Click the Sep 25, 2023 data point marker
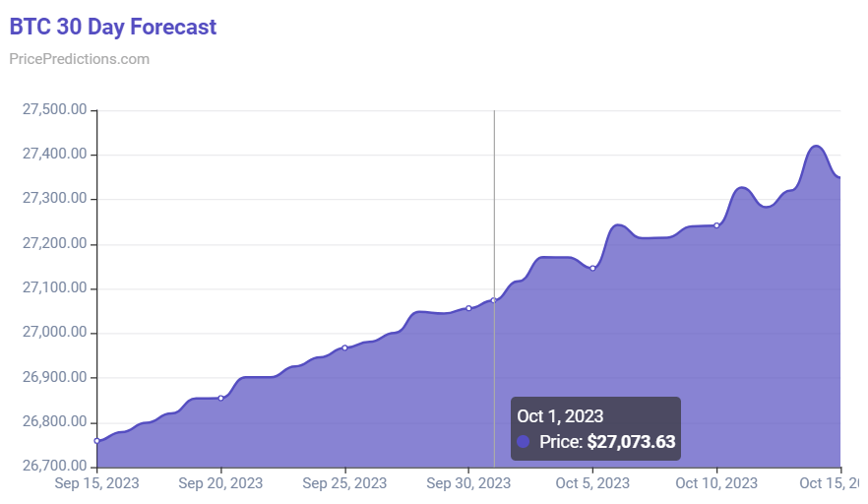Screen dimensions: 868x504 tap(344, 347)
